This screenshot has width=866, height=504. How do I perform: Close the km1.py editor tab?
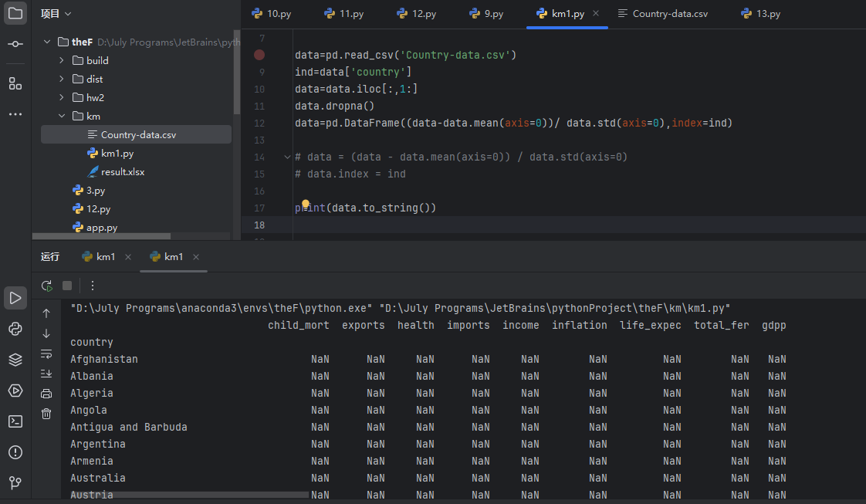pyautogui.click(x=596, y=13)
